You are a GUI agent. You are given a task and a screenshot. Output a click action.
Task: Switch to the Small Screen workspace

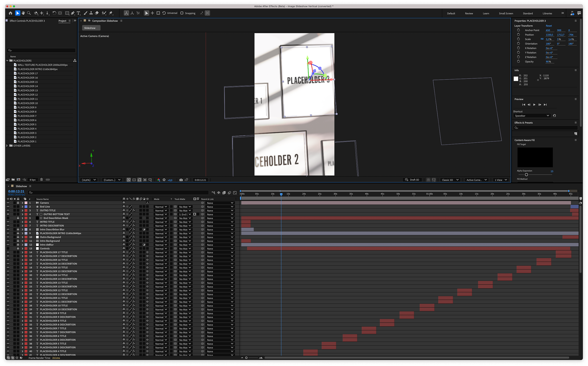[x=506, y=13]
